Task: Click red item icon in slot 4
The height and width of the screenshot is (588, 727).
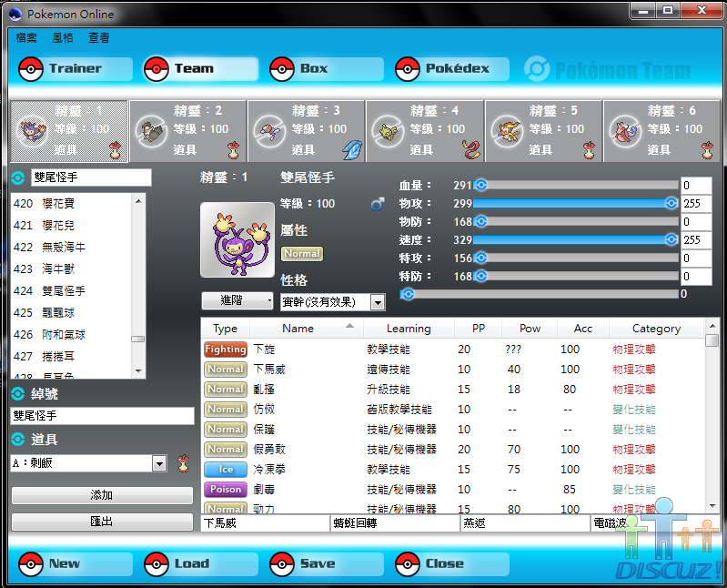Action: [x=471, y=150]
